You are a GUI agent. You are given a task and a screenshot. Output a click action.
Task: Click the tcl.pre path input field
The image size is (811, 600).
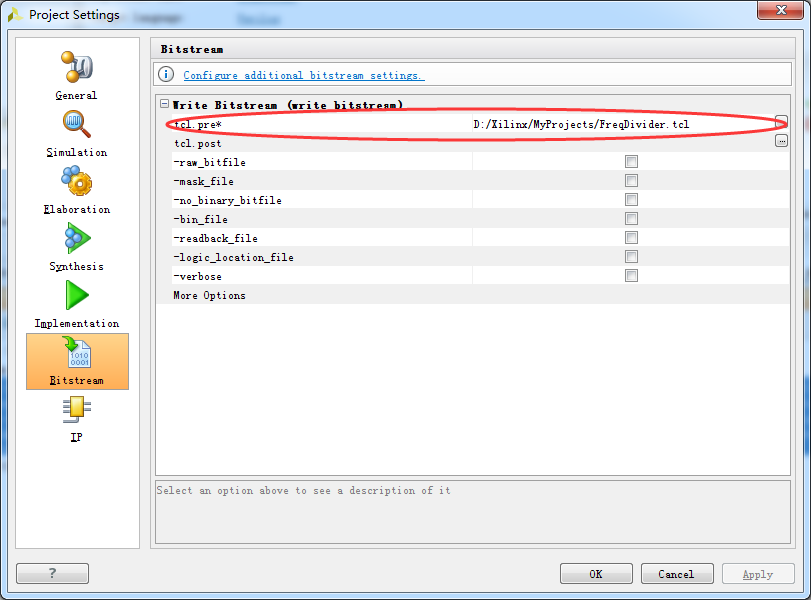(620, 124)
